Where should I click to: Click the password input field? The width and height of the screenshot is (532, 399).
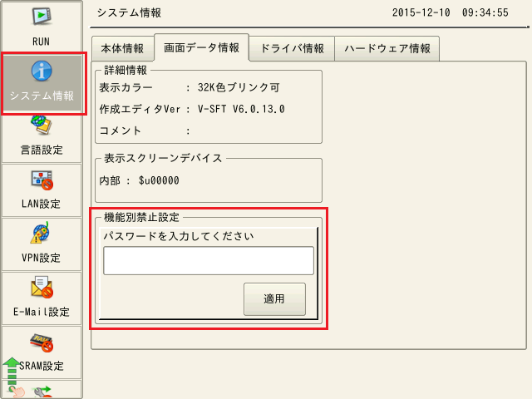208,260
